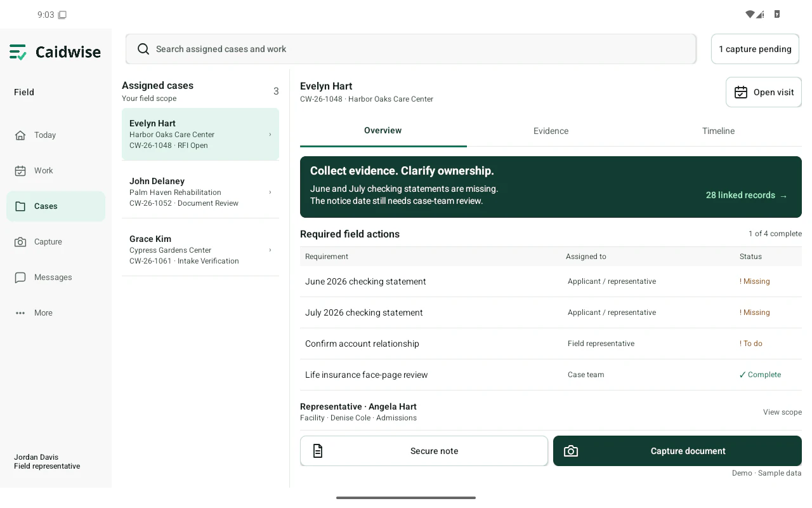The height and width of the screenshot is (508, 812).
Task: Open Messages via its chat bubble icon
Action: 20,277
